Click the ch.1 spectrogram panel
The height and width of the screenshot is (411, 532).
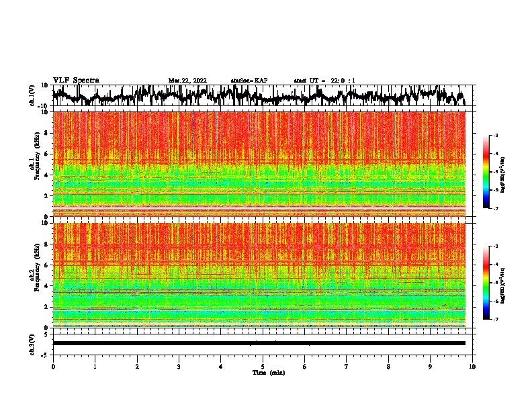(x=259, y=164)
